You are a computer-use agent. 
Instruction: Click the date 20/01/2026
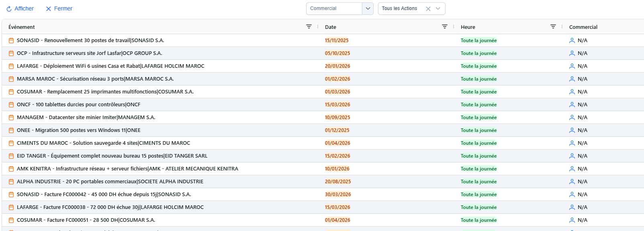(x=337, y=66)
